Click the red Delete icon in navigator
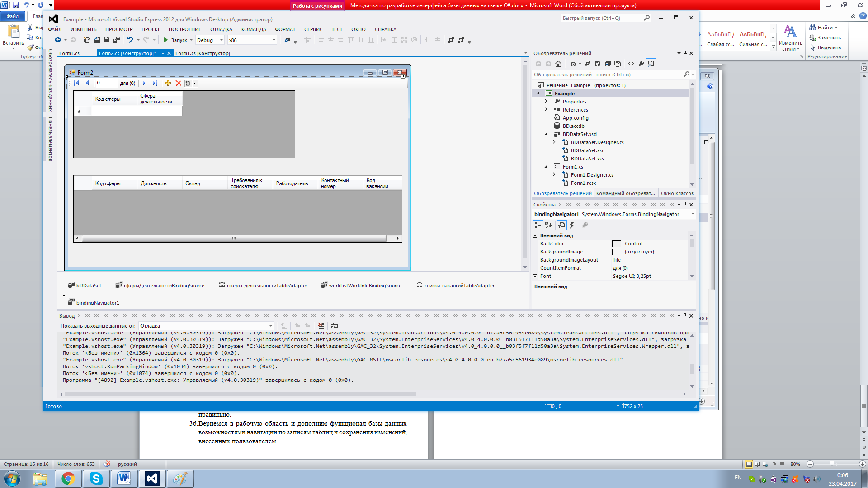Screen dimensions: 868x488 179,83
